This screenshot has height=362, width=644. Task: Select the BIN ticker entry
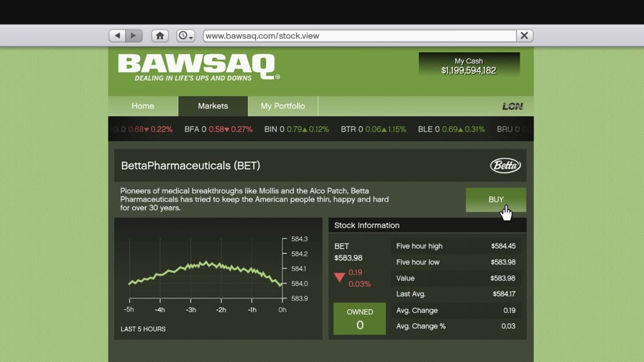296,129
